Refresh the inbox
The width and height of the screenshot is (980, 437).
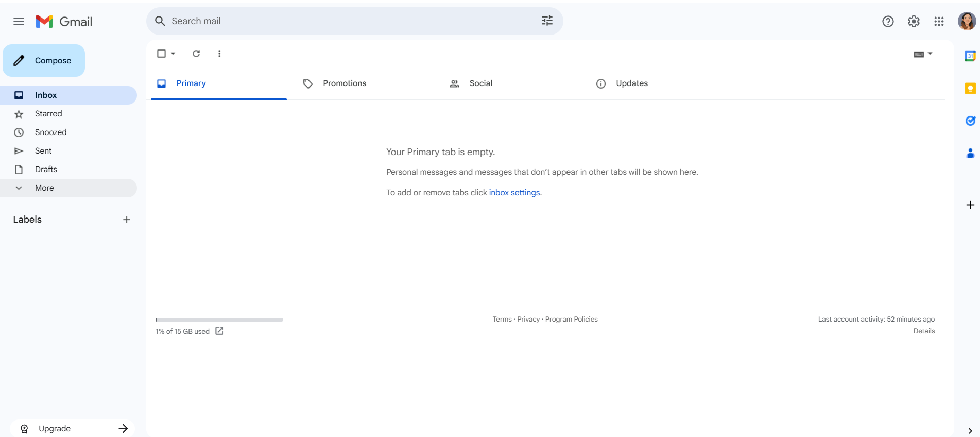(x=196, y=54)
